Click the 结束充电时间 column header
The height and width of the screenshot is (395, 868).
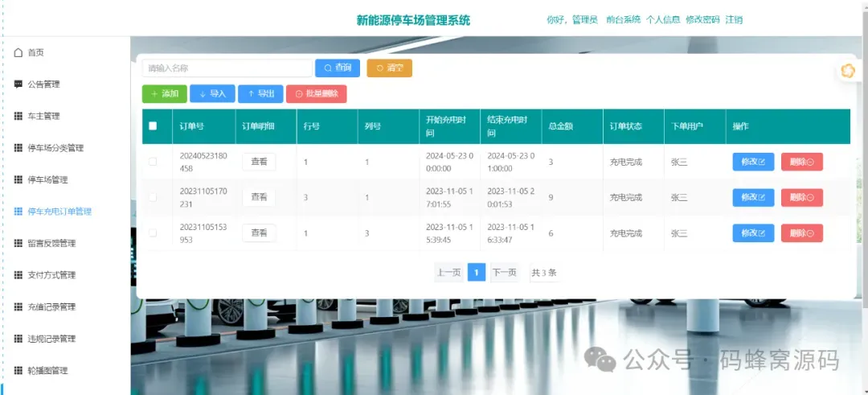click(x=510, y=126)
